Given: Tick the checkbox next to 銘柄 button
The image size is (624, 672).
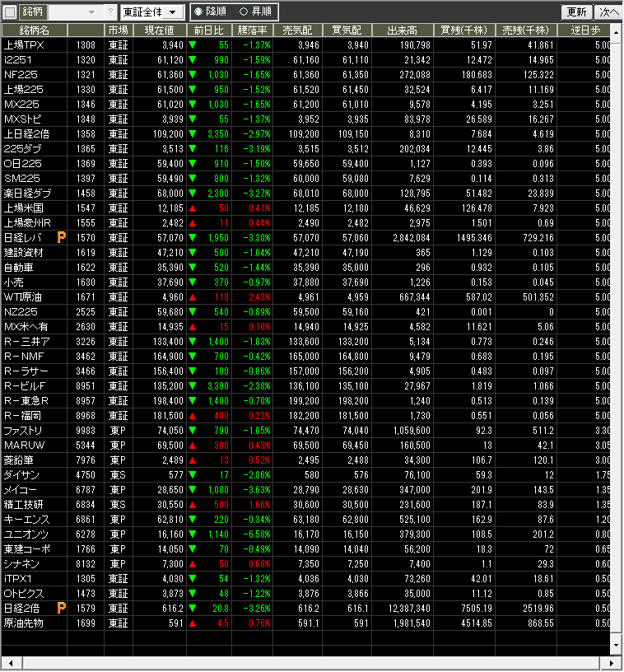Looking at the screenshot, I should (x=10, y=12).
